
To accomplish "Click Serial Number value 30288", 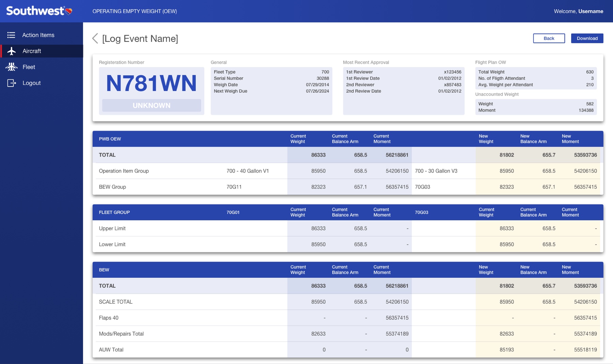I will [323, 78].
